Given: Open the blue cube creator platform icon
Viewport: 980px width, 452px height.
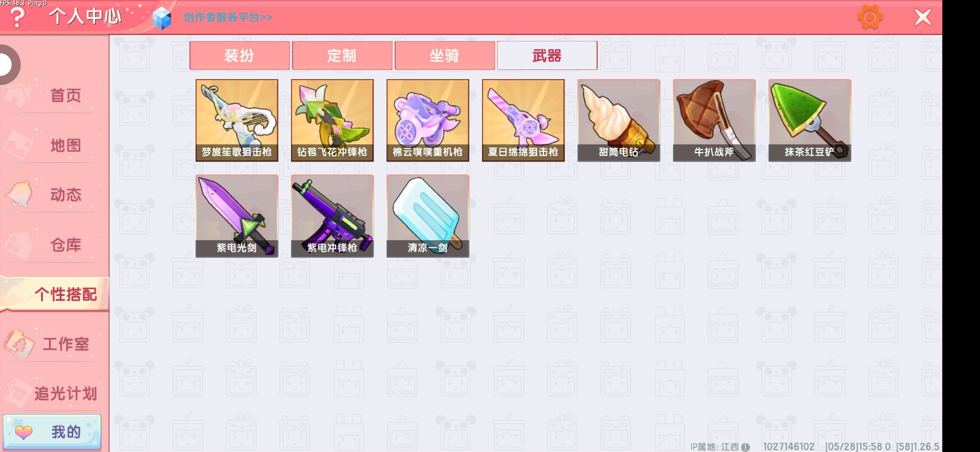Looking at the screenshot, I should [x=162, y=18].
